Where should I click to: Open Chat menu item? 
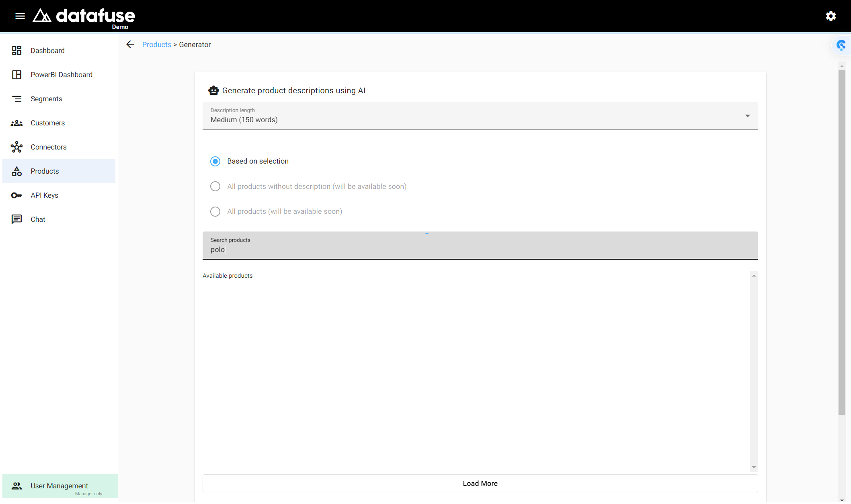[59, 219]
